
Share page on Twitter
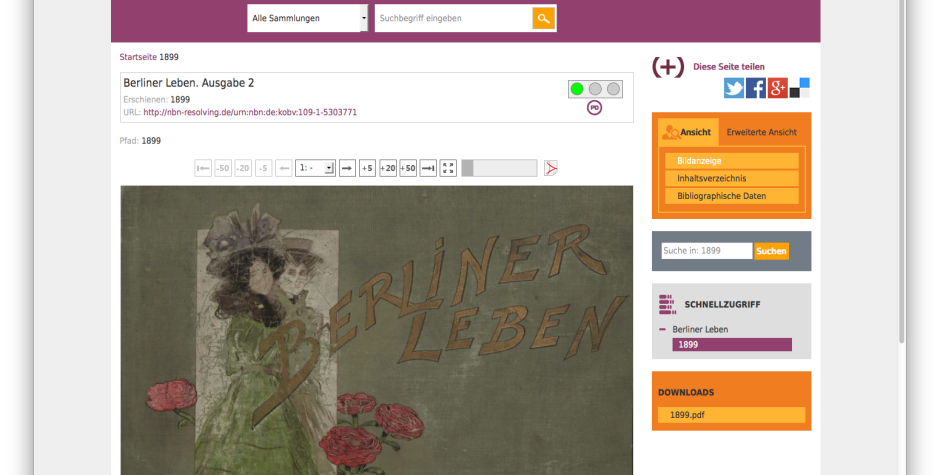tap(734, 88)
